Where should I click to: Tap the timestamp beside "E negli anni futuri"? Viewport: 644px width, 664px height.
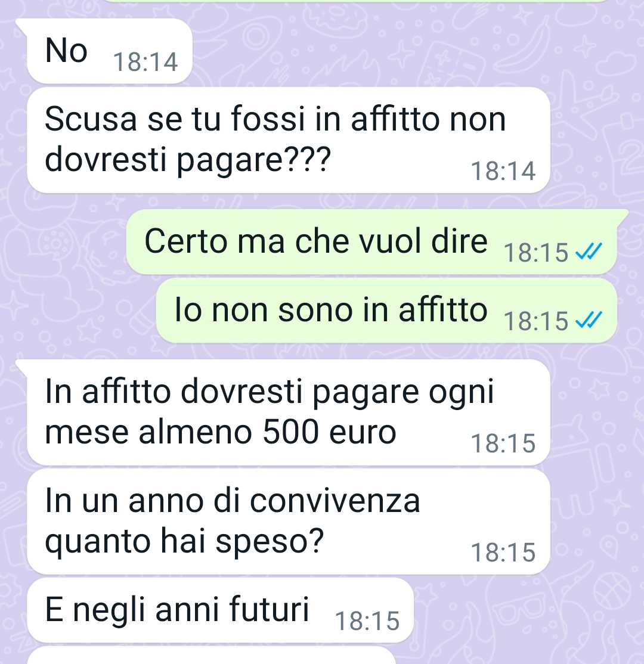coord(367,621)
